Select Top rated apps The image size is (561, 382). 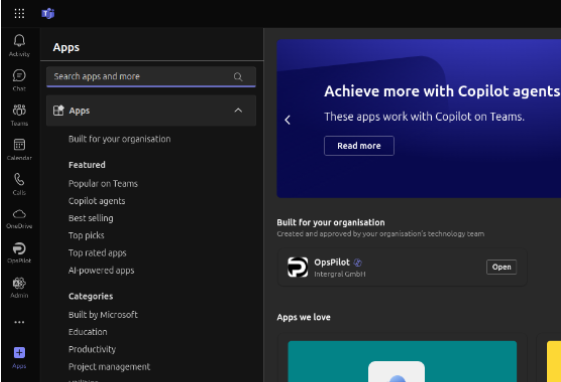coord(97,253)
